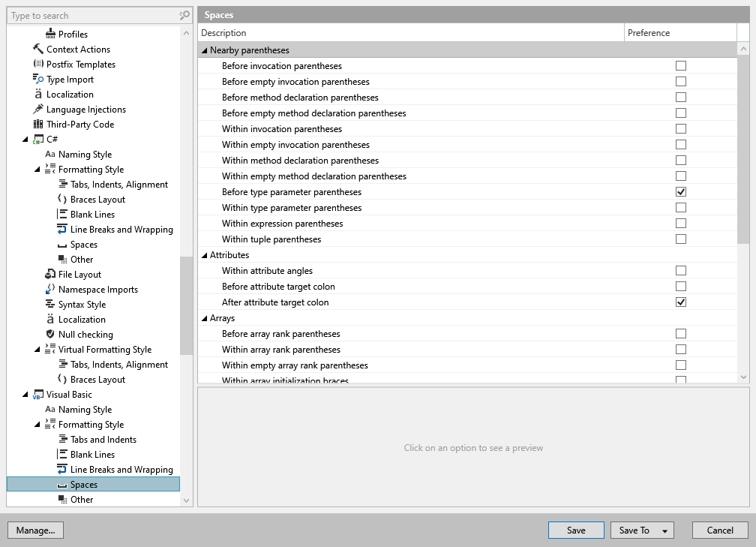Click the Manage button
Viewport: 756px width, 547px height.
(x=35, y=530)
